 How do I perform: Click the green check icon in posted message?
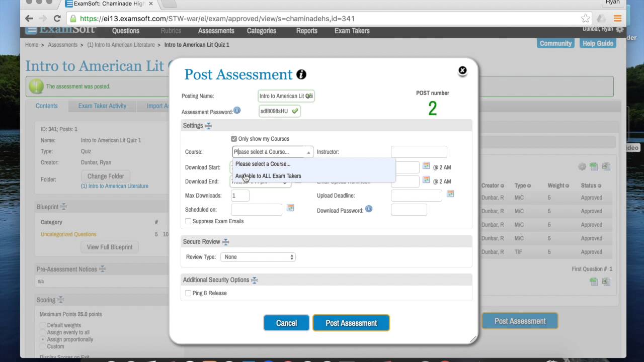coord(36,86)
